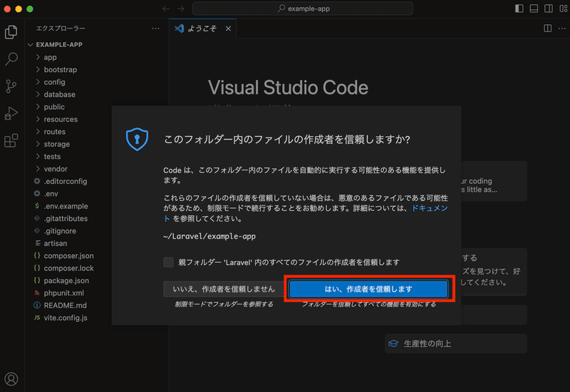Expand the tests folder

[38, 156]
